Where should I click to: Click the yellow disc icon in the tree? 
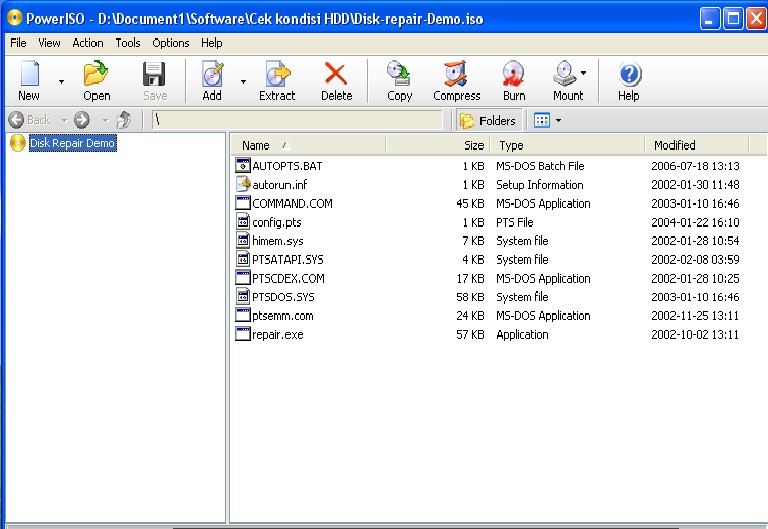[x=18, y=143]
